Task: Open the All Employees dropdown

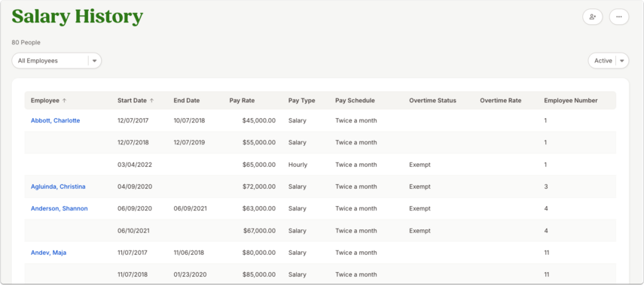Action: [56, 61]
